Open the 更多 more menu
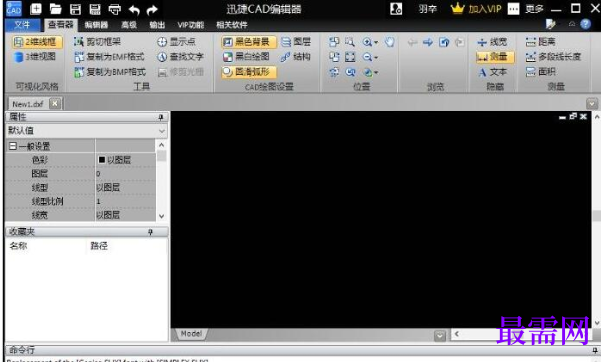608x362 pixels. pos(534,9)
